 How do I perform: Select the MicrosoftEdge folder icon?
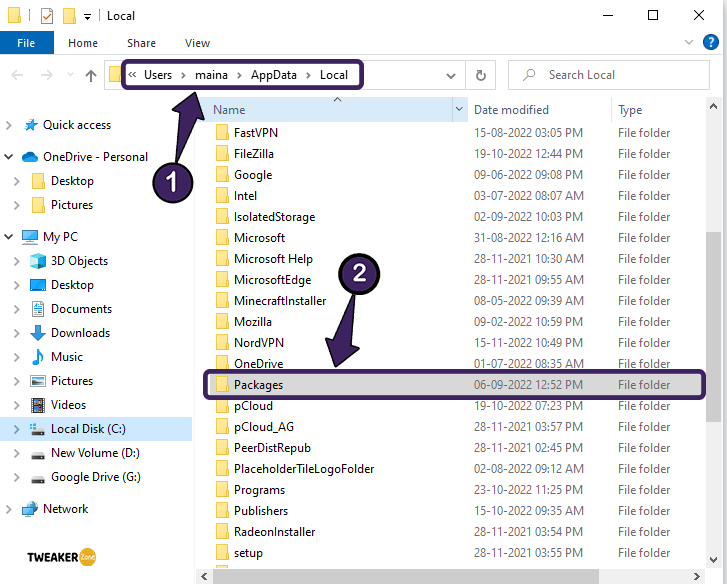point(222,279)
